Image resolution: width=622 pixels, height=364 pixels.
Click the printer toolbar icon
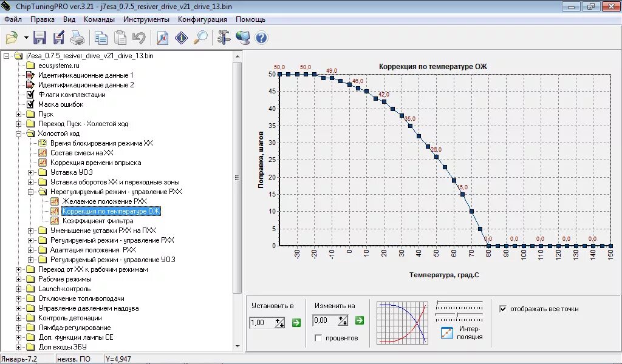pyautogui.click(x=77, y=38)
